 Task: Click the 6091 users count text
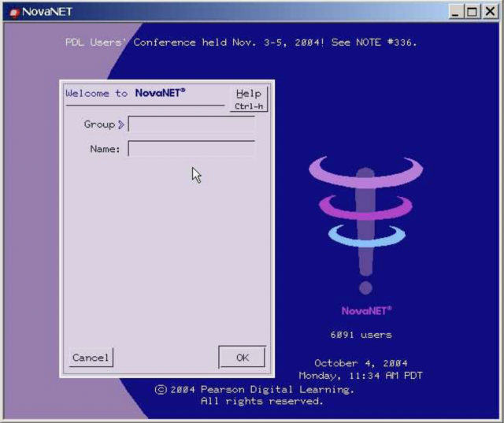[361, 335]
